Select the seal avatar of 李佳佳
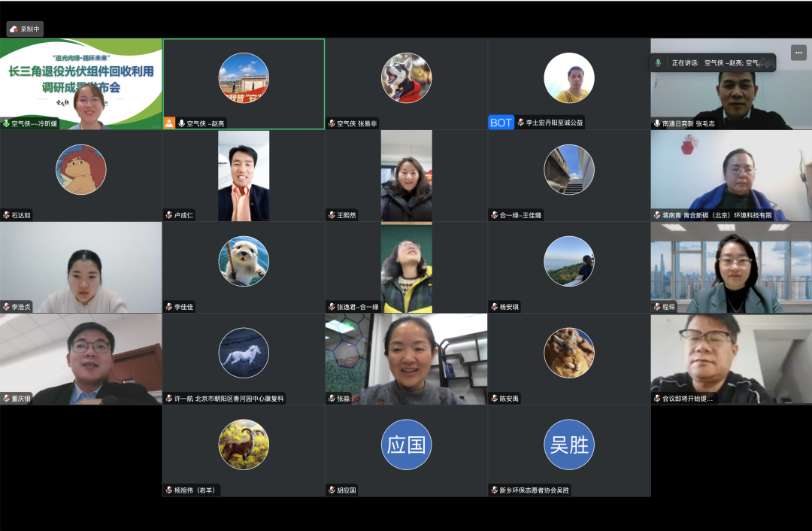 tap(244, 261)
